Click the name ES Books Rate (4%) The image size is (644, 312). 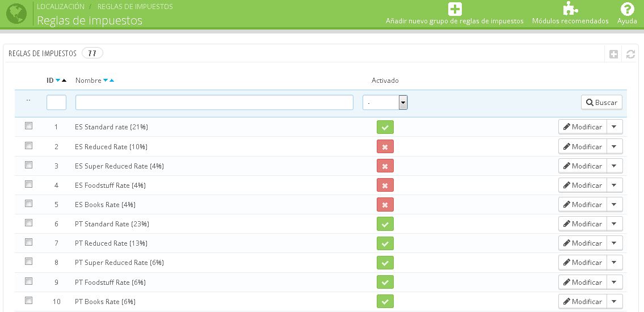pos(105,205)
